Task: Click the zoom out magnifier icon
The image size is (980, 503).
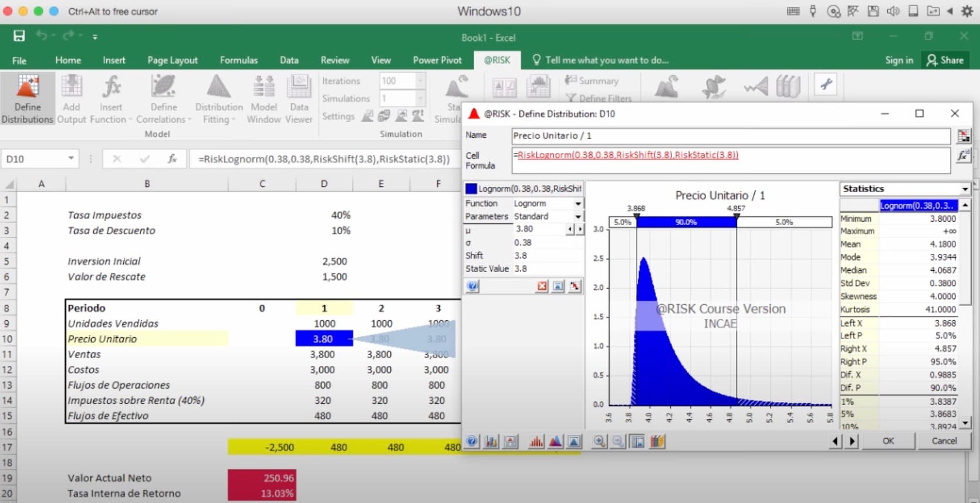Action: [x=619, y=441]
